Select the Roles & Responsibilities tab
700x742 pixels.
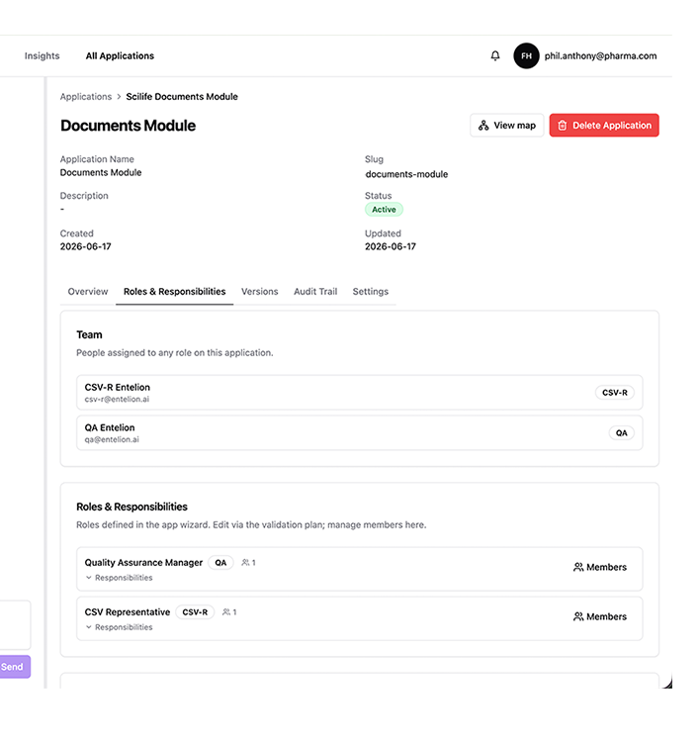pyautogui.click(x=175, y=292)
